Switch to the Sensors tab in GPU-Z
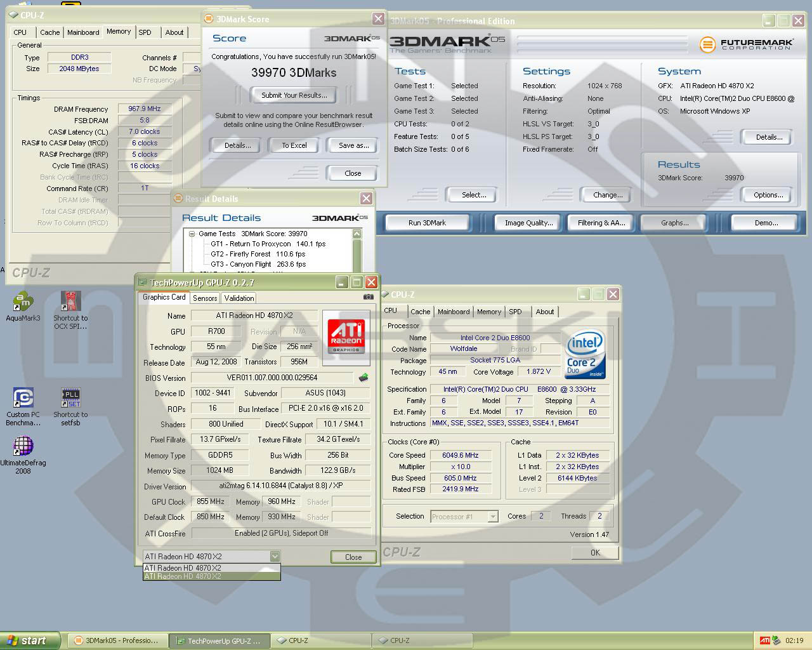This screenshot has height=650, width=812. click(205, 298)
